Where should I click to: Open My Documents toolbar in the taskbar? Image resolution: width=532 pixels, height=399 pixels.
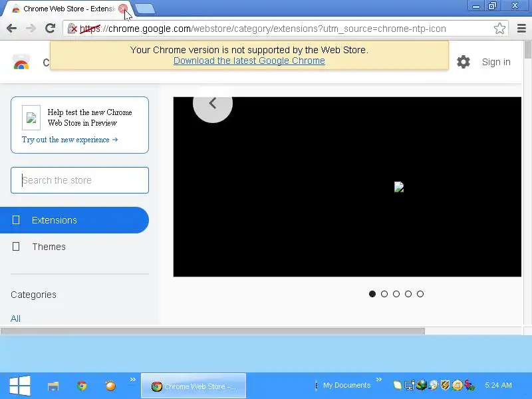pos(346,386)
